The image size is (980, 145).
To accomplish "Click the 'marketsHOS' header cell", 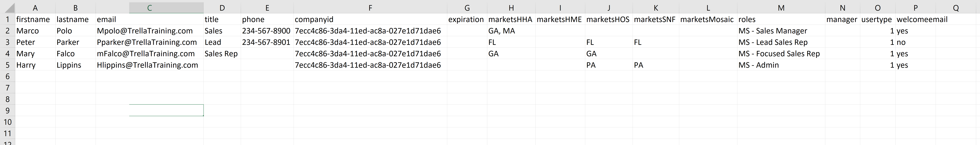I will (x=609, y=19).
